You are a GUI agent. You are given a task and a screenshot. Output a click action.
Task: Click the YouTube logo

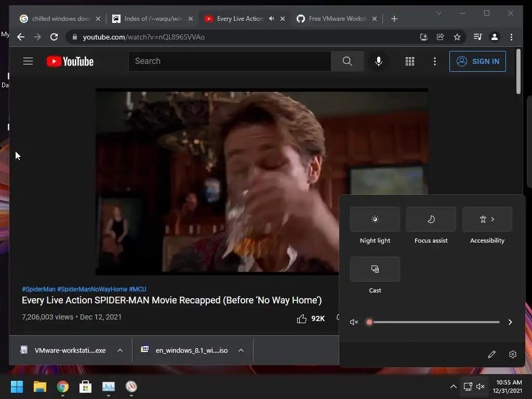point(70,61)
